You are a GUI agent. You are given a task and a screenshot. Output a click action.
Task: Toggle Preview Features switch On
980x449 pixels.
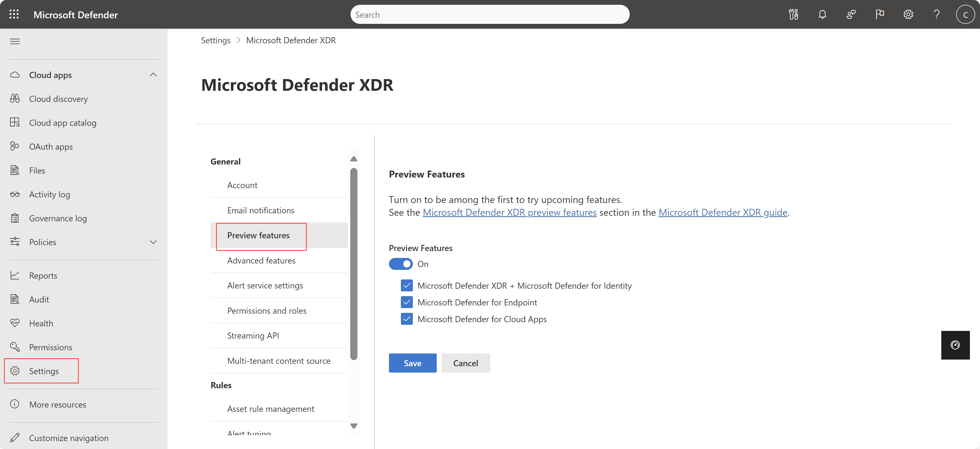click(401, 264)
